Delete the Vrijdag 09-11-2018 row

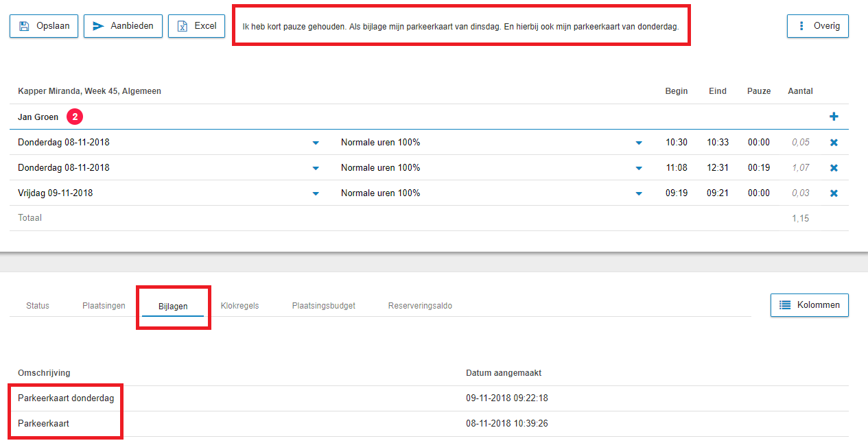834,193
